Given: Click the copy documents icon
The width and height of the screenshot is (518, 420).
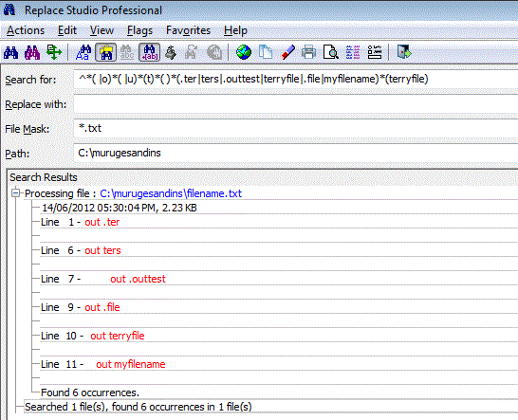Looking at the screenshot, I should [x=266, y=52].
